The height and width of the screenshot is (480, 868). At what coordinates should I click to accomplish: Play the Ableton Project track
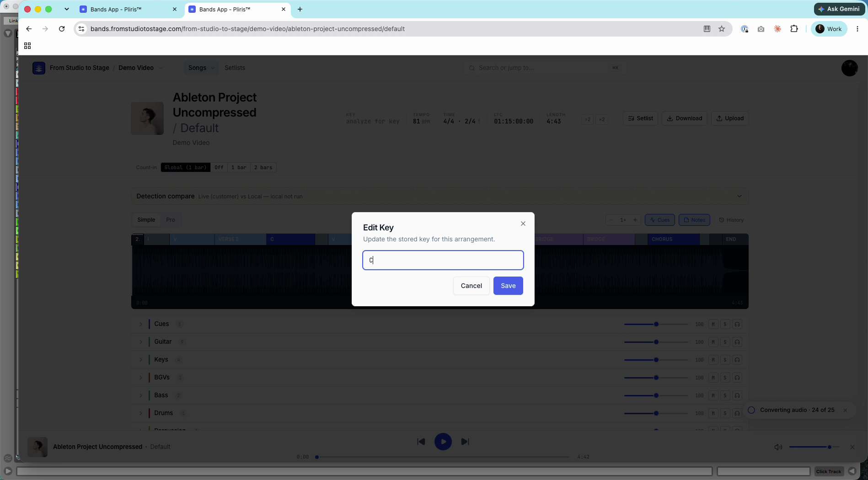[443, 442]
